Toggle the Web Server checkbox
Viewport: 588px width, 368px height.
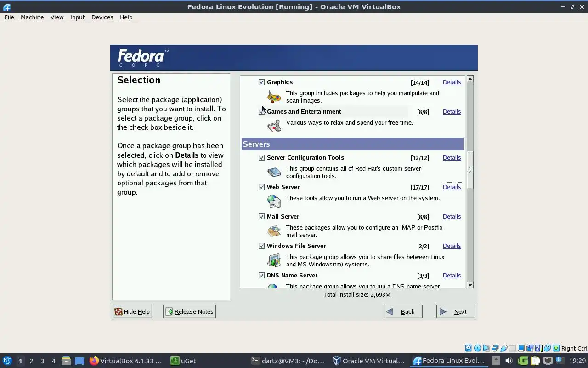point(261,187)
